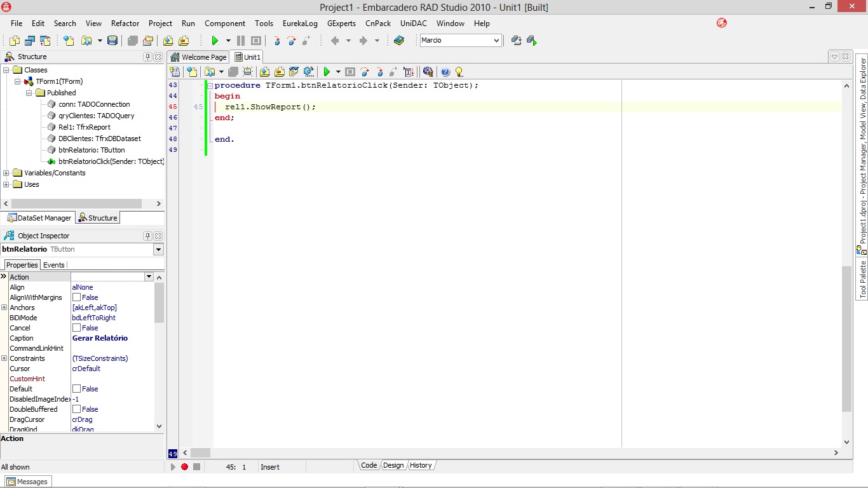The width and height of the screenshot is (868, 488).
Task: Click the light bulb icon in editor toolbar
Action: tap(459, 72)
